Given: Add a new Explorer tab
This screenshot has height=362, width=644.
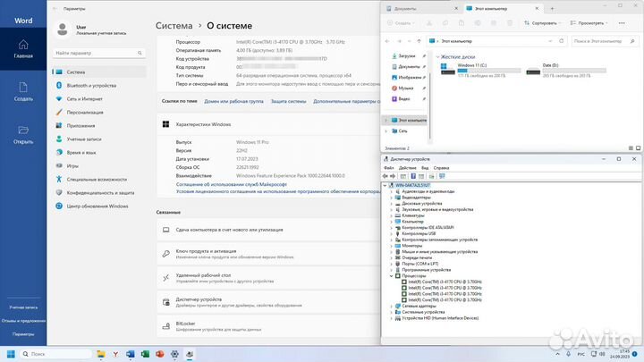Looking at the screenshot, I should click(552, 9).
